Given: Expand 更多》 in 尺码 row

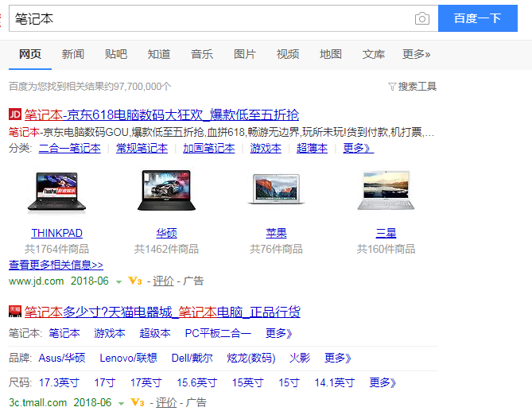Looking at the screenshot, I should point(382,383).
